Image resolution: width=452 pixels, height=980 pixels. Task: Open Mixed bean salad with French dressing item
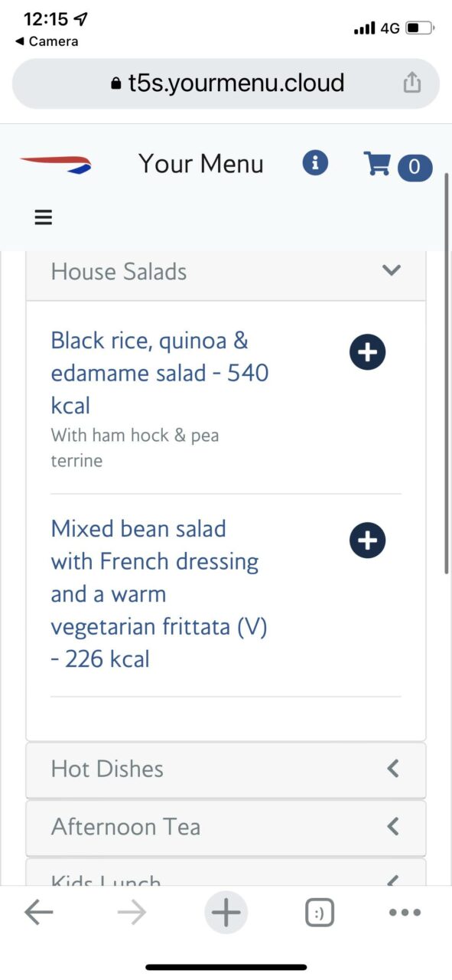pos(159,594)
